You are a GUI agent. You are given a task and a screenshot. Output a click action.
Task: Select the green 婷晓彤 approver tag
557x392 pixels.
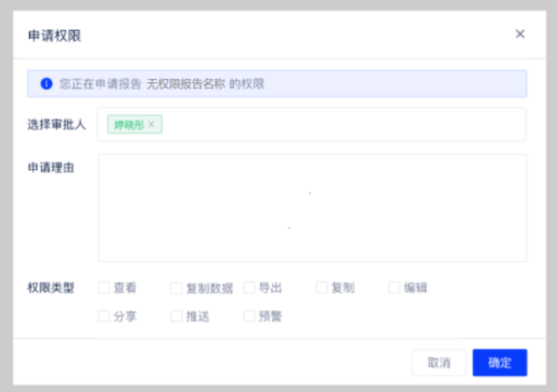129,124
